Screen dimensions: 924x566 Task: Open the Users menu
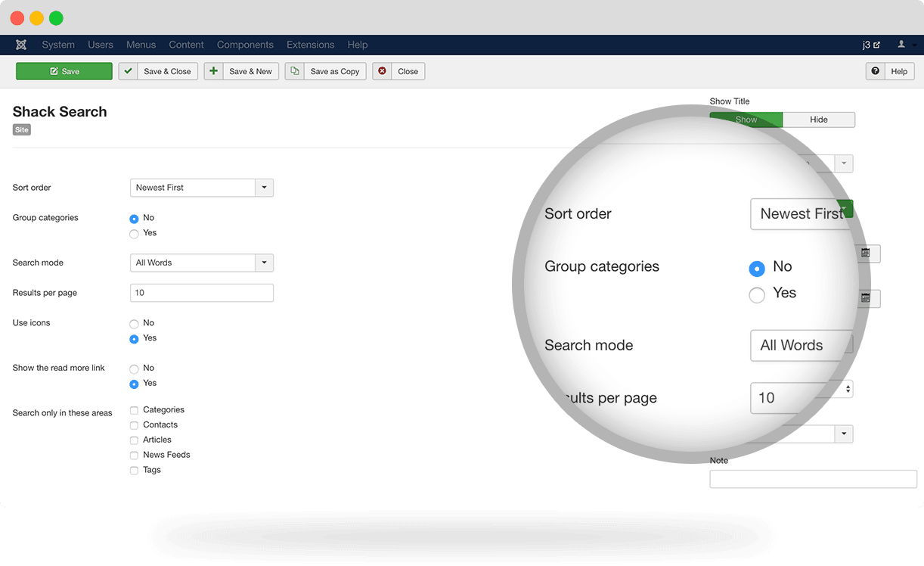pyautogui.click(x=101, y=45)
